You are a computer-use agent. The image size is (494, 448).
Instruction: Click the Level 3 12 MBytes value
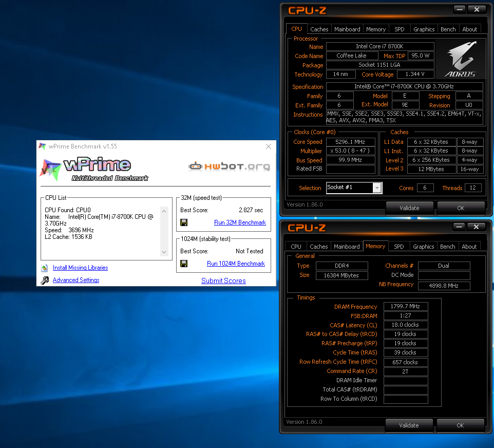431,170
